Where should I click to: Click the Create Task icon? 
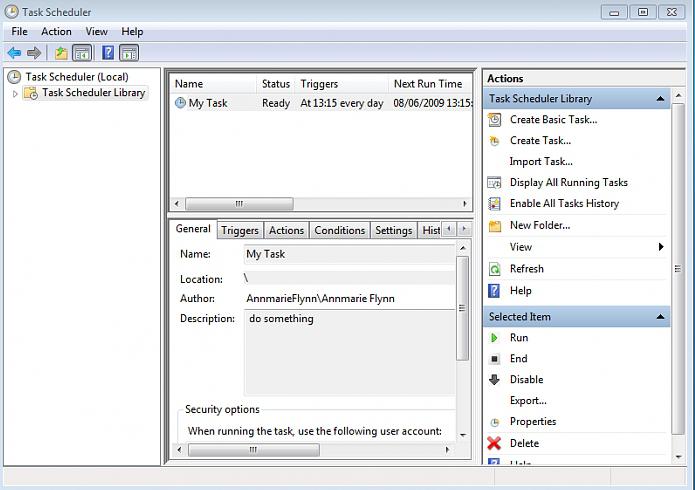[494, 141]
